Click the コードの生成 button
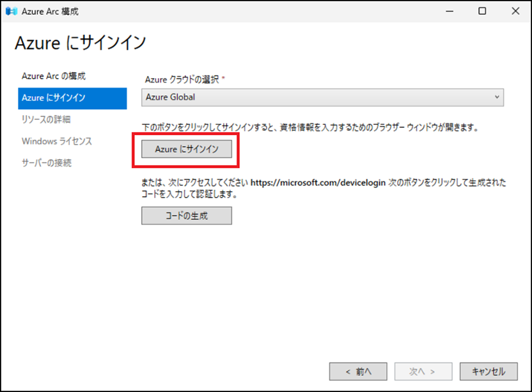The height and width of the screenshot is (392, 532). 187,216
